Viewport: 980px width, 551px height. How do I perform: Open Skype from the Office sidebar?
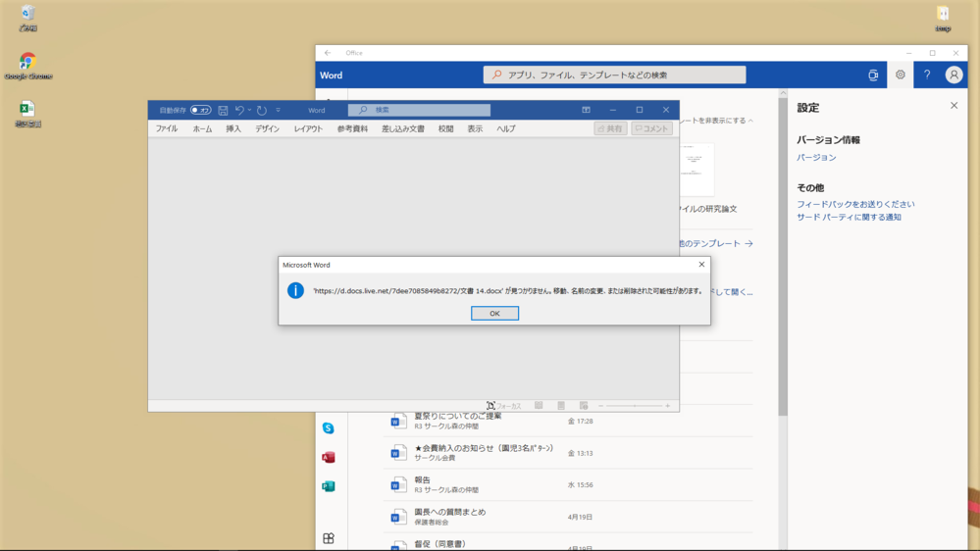[328, 427]
